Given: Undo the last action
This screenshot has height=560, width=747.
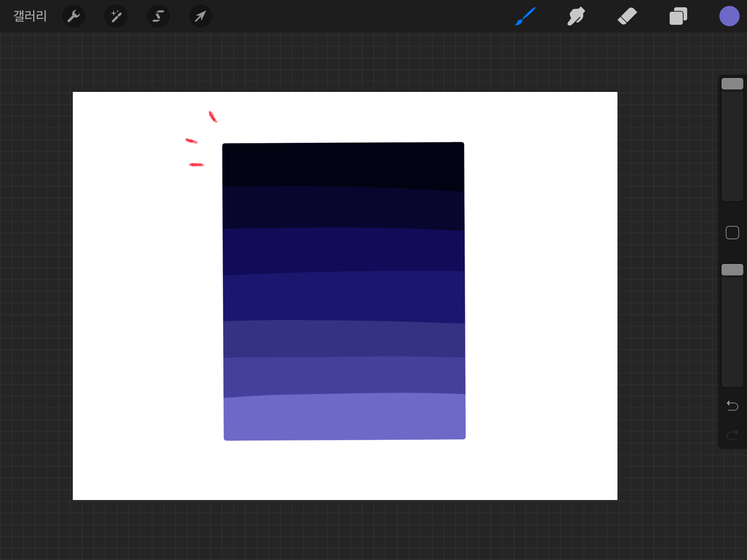Looking at the screenshot, I should (732, 405).
